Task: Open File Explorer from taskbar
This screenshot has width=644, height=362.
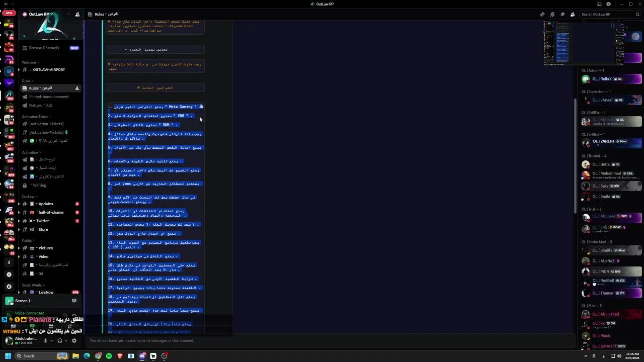Action: click(x=75, y=356)
